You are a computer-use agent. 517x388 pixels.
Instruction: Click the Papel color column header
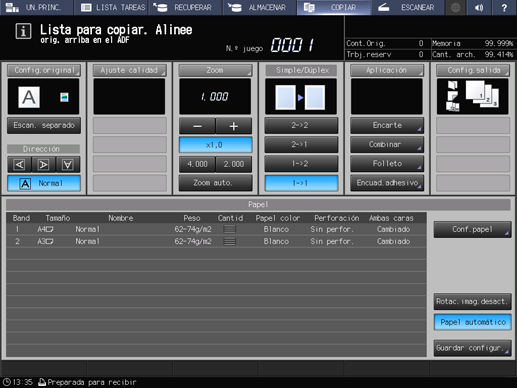coord(278,218)
